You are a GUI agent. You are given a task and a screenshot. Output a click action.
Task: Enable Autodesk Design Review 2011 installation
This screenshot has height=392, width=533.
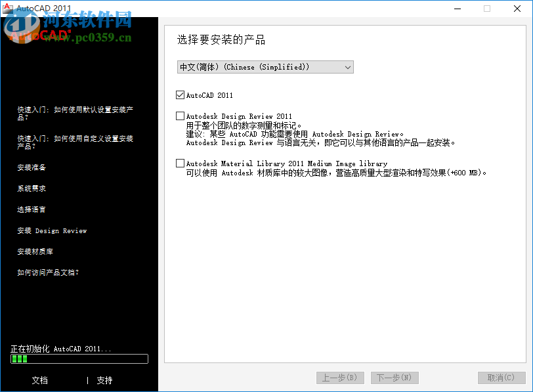tap(180, 116)
